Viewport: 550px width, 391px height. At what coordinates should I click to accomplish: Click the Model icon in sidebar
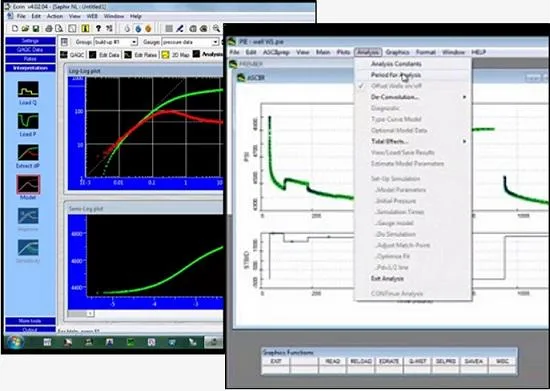(28, 184)
